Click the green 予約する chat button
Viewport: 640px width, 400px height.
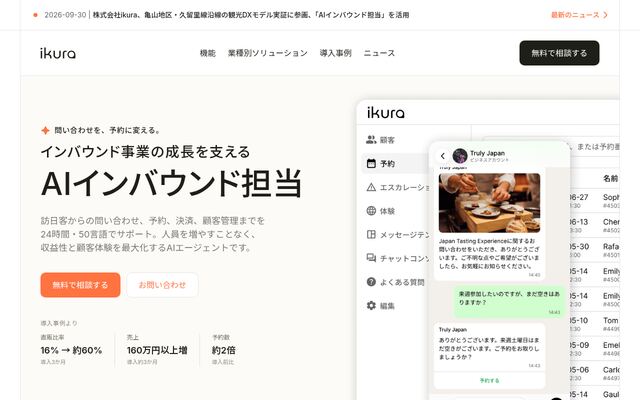(489, 380)
